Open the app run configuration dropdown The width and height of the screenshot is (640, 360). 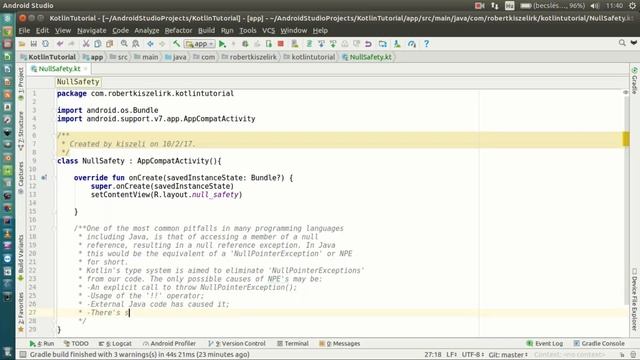coord(200,44)
